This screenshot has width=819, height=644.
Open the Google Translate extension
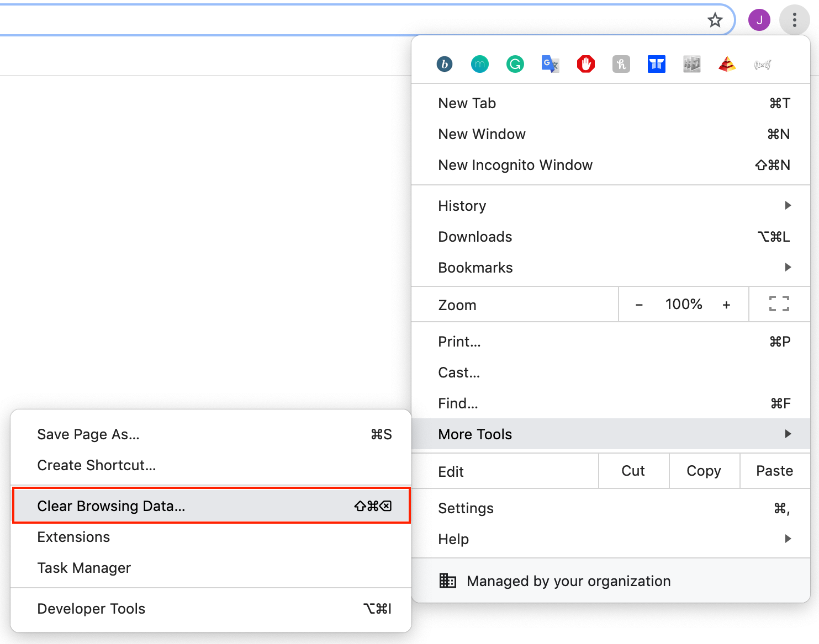[551, 65]
